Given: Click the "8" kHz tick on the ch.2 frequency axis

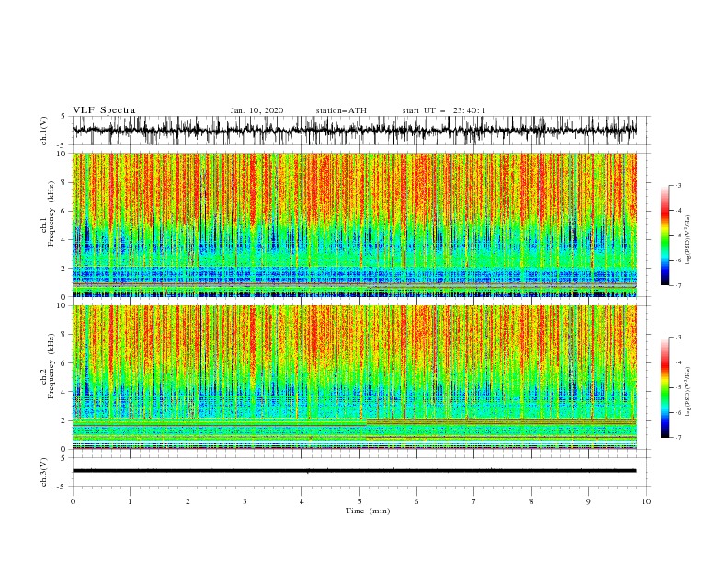Looking at the screenshot, I should [x=64, y=335].
